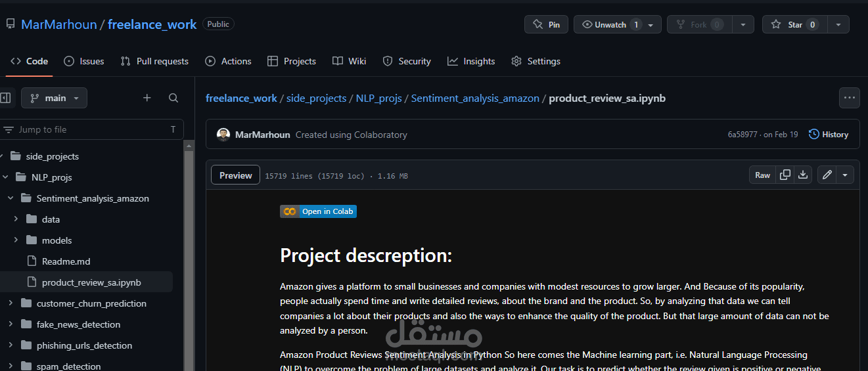Expand the data folder chevron
868x371 pixels.
[x=16, y=219]
